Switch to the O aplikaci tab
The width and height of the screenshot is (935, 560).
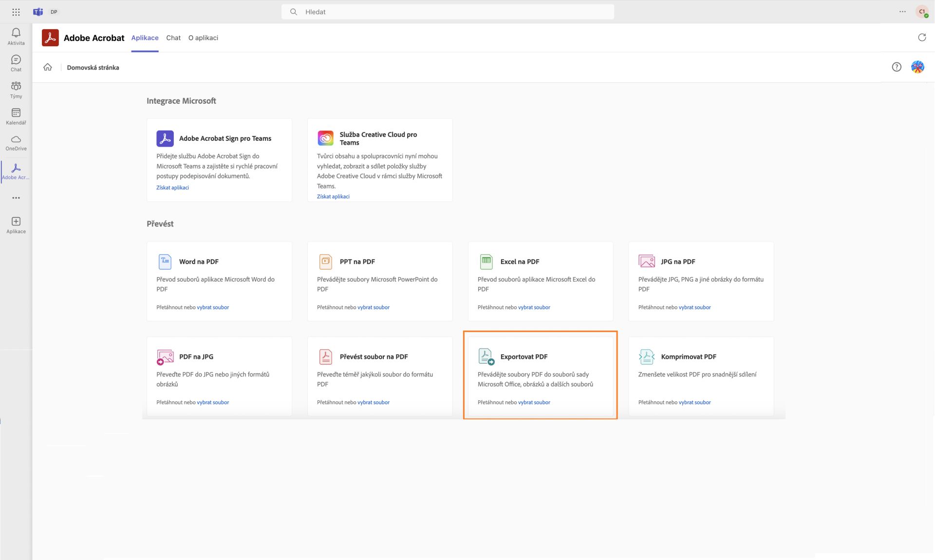(x=203, y=37)
